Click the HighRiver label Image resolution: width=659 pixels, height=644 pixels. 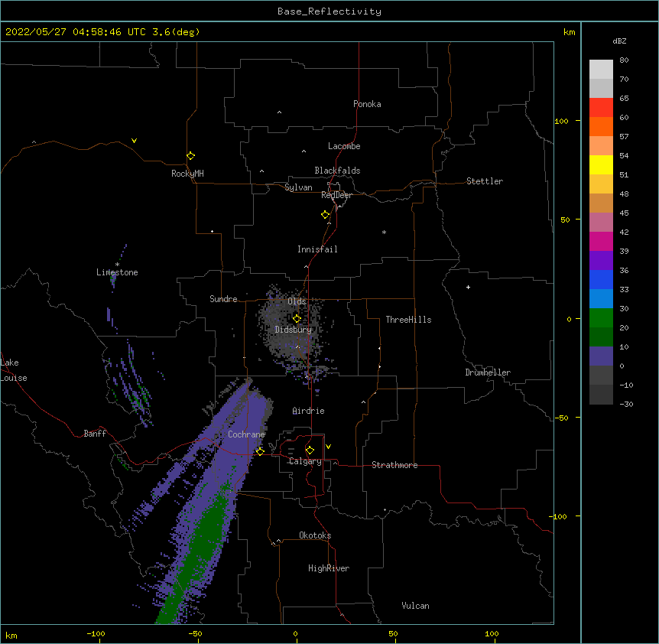coord(329,568)
